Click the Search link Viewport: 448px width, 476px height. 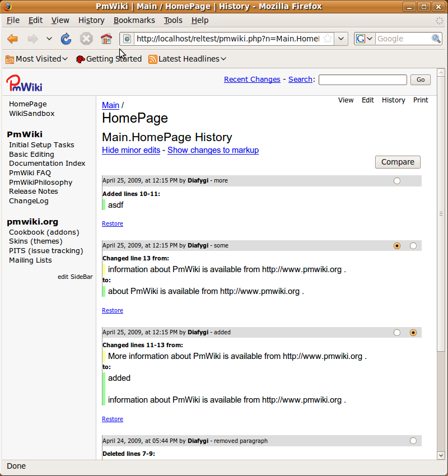click(300, 79)
